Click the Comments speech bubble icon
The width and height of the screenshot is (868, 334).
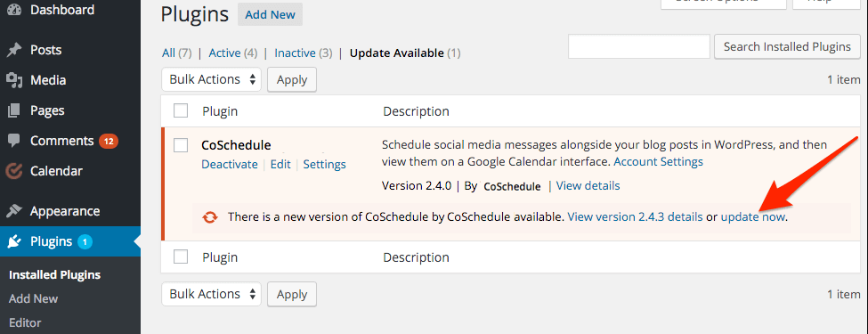tap(14, 142)
